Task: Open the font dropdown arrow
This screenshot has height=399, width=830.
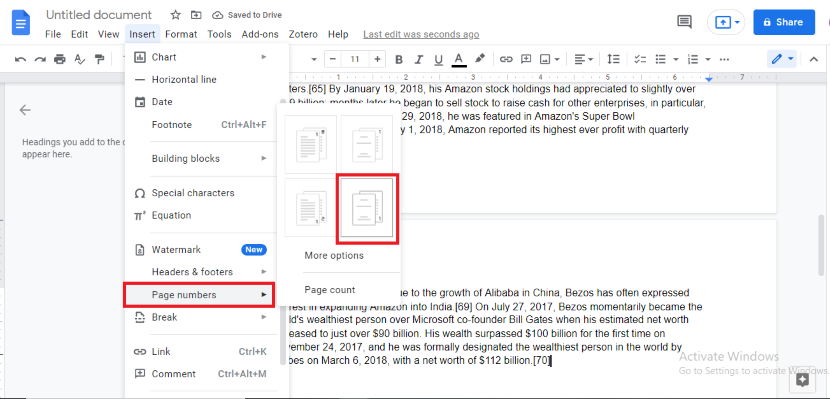Action: (x=314, y=59)
